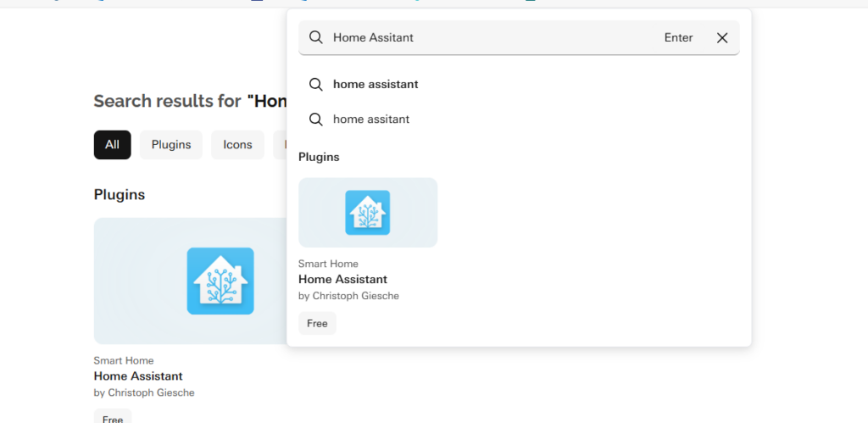Select the All filter tab
The height and width of the screenshot is (423, 868).
coord(112,145)
